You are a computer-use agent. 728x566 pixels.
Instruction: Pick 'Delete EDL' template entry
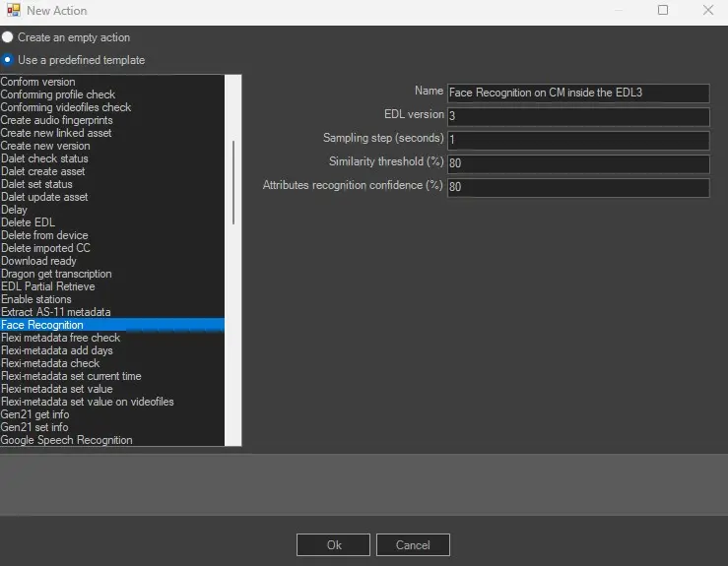[28, 222]
